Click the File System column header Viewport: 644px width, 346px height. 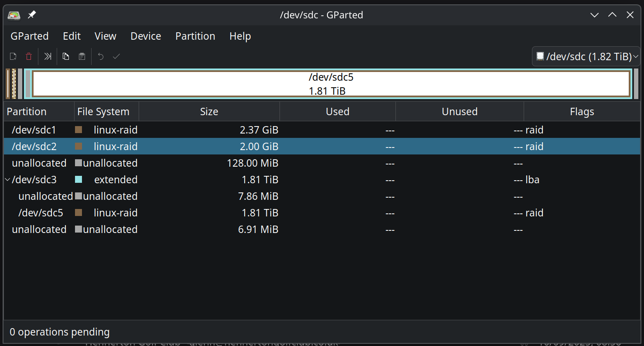[x=103, y=112]
